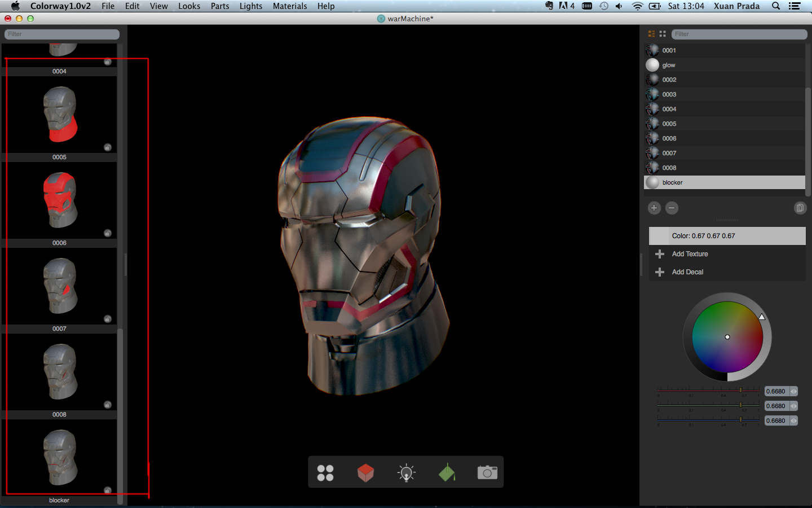The image size is (812, 508).
Task: Select the 0002 material row
Action: click(725, 80)
